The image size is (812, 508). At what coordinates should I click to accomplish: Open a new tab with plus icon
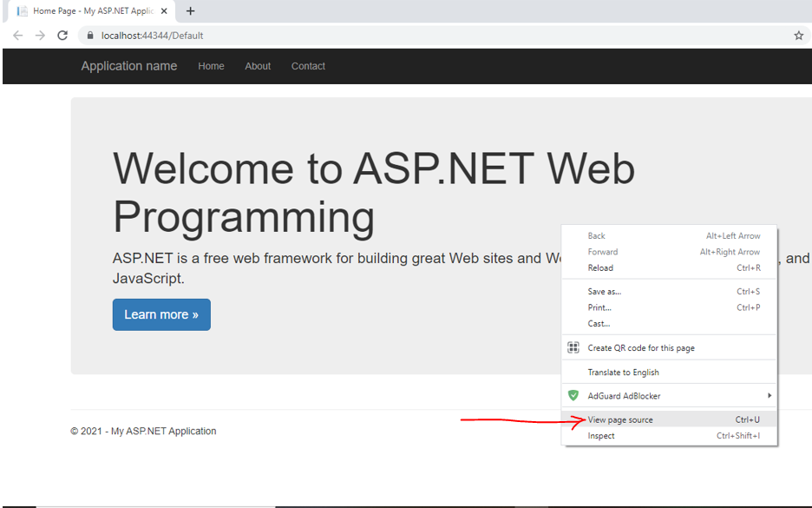click(190, 11)
